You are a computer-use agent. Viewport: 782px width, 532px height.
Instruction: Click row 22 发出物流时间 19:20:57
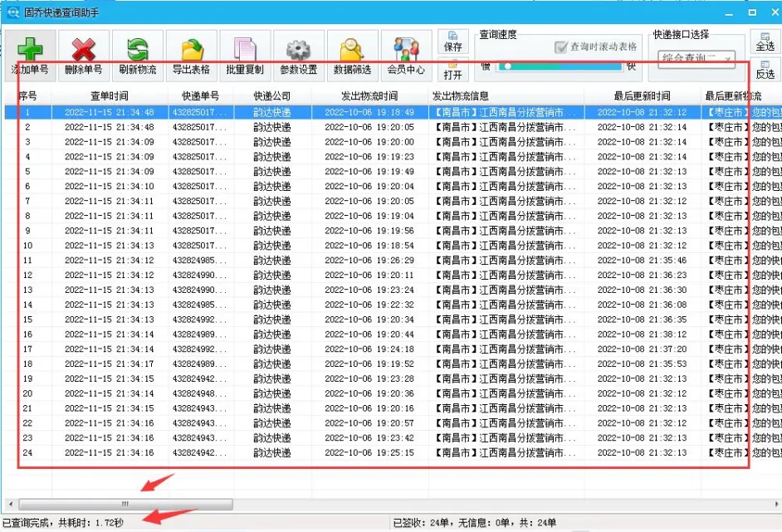369,423
